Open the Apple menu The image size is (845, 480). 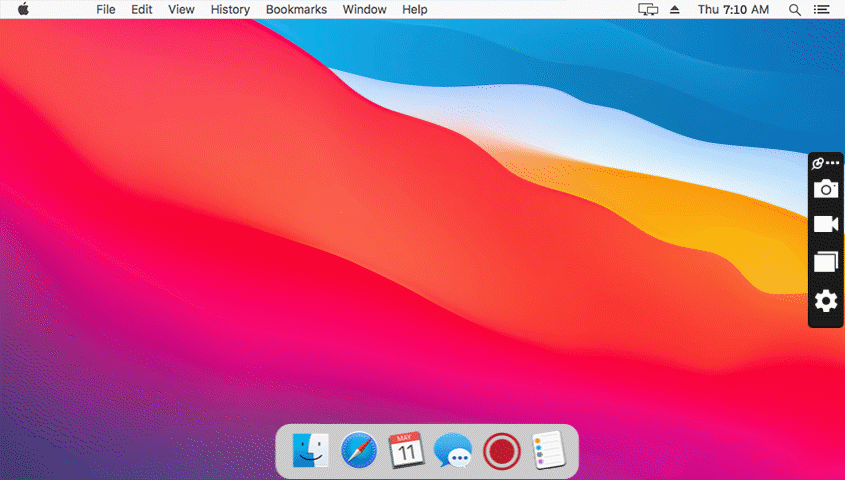pyautogui.click(x=23, y=9)
